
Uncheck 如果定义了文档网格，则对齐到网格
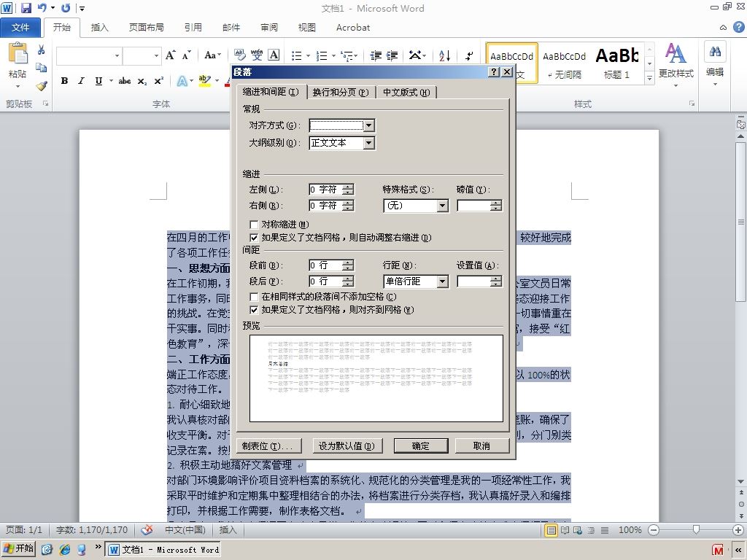click(x=254, y=310)
